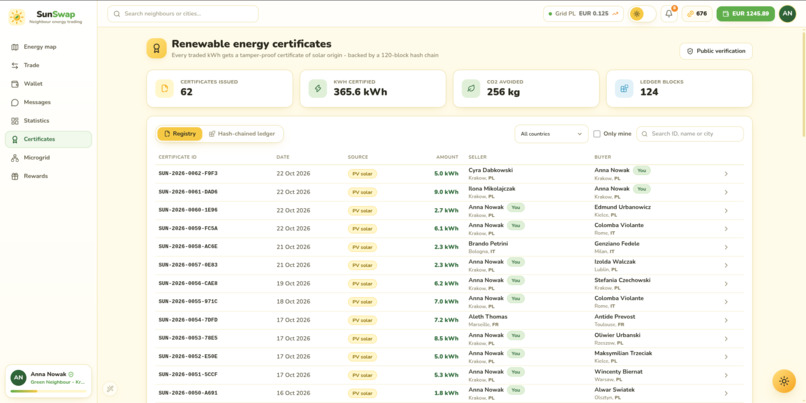806x403 pixels.
Task: Click the Certificates ribbon sidebar icon
Action: coord(15,139)
